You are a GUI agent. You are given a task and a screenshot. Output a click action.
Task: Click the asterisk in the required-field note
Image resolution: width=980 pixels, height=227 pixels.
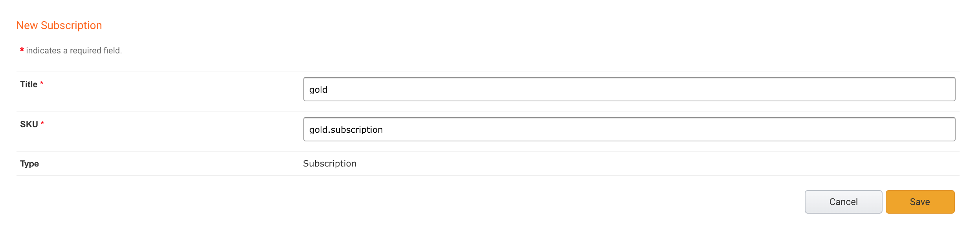tap(22, 50)
